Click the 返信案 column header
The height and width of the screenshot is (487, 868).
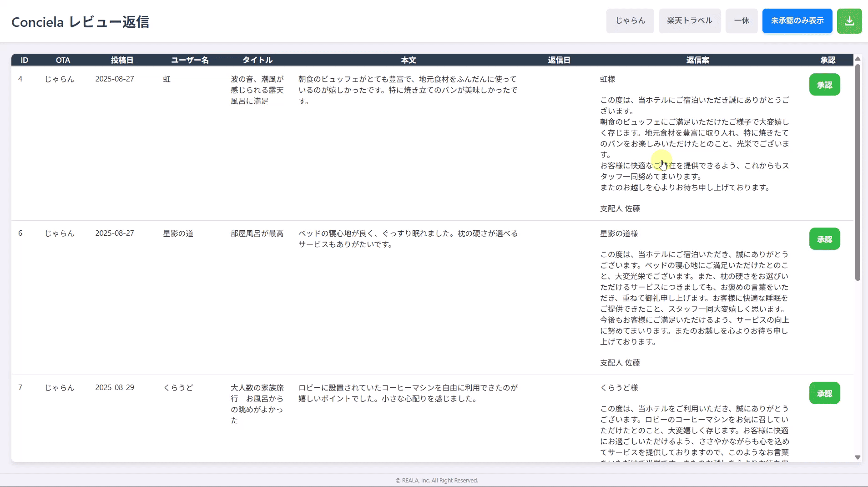[697, 60]
